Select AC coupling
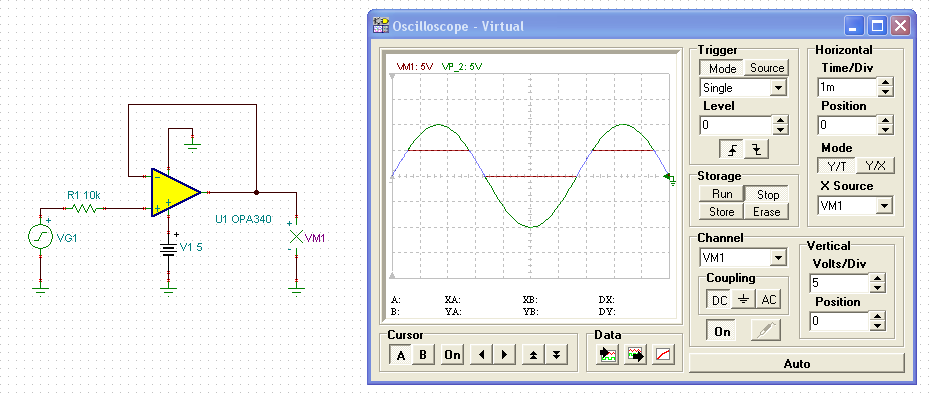Viewport: 929px width, 397px height. click(768, 300)
